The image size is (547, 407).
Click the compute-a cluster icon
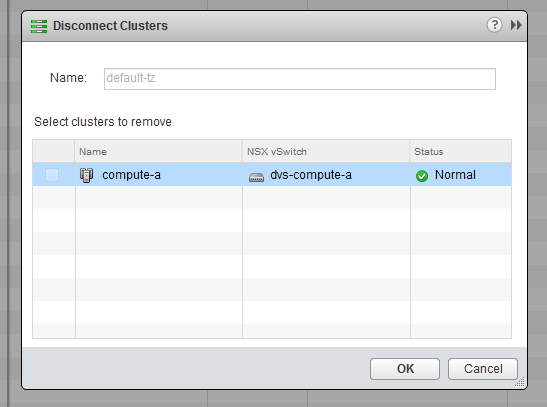pos(86,175)
